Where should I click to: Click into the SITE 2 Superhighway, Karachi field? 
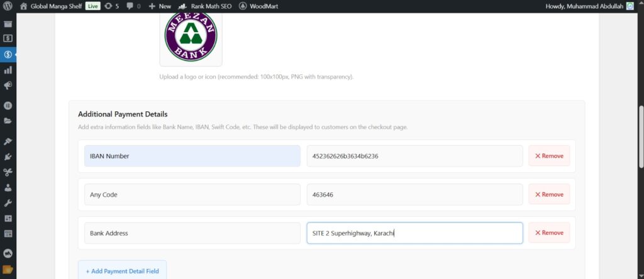415,233
